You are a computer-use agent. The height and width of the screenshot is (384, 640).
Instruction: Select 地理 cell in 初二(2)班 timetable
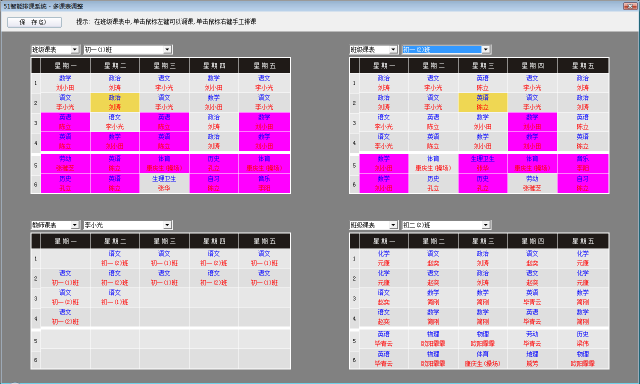(532, 359)
